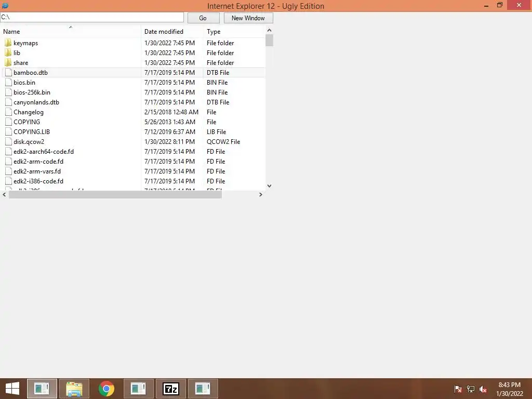
Task: Sort by the Name column header
Action: [x=71, y=32]
